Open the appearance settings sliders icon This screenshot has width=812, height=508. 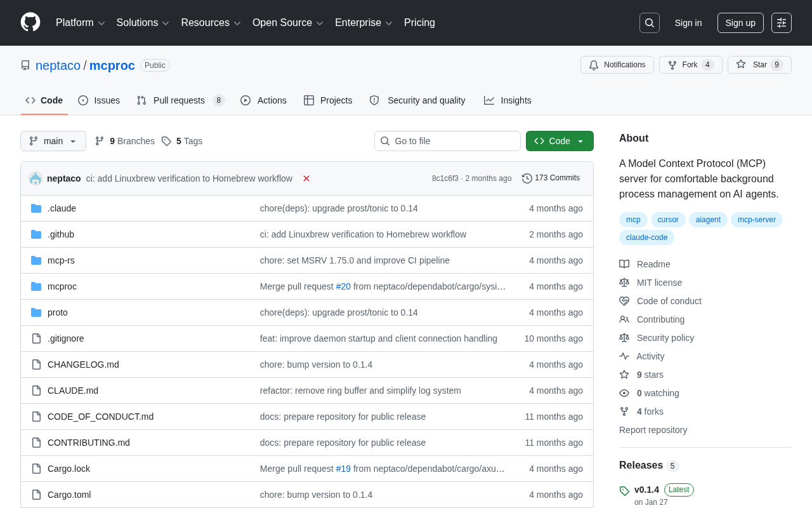[x=782, y=23]
